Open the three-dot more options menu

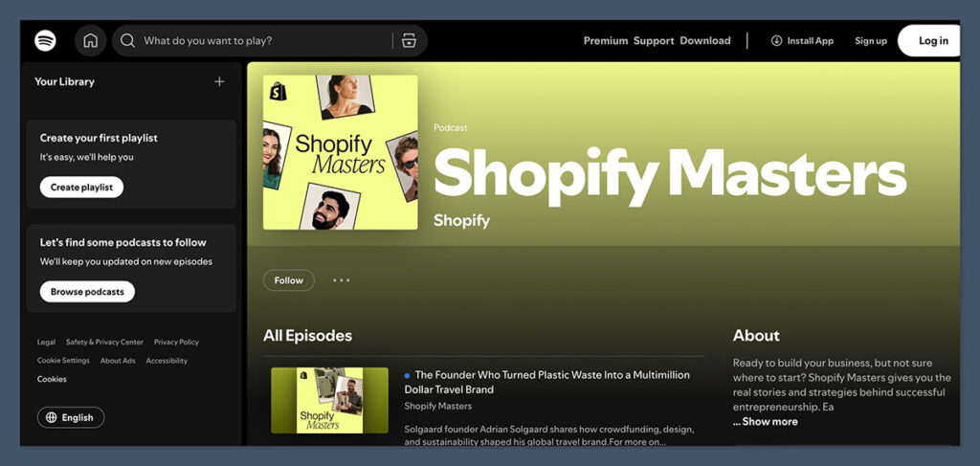(x=341, y=280)
